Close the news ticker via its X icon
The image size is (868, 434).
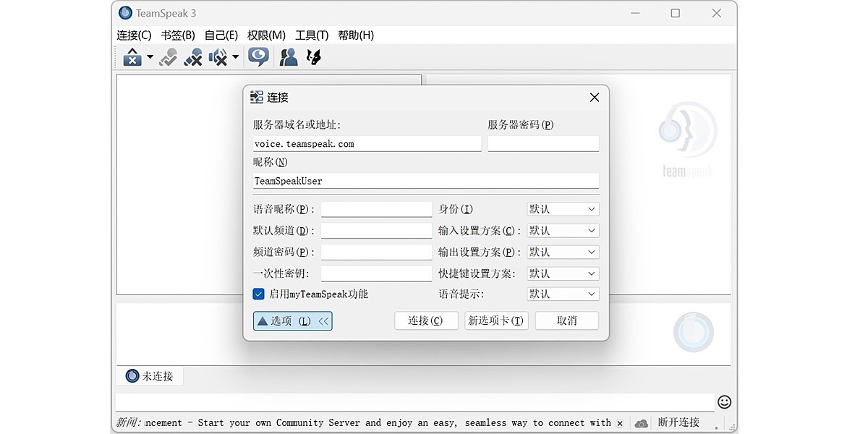tap(620, 422)
